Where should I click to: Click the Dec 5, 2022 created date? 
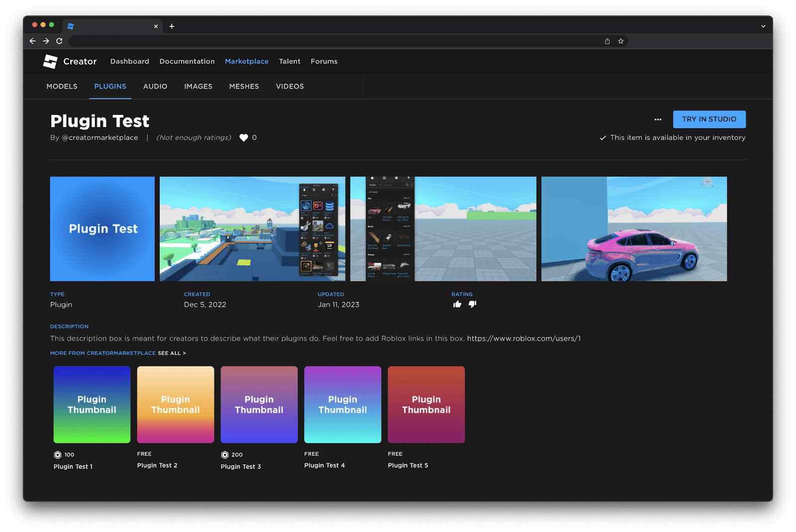(205, 305)
